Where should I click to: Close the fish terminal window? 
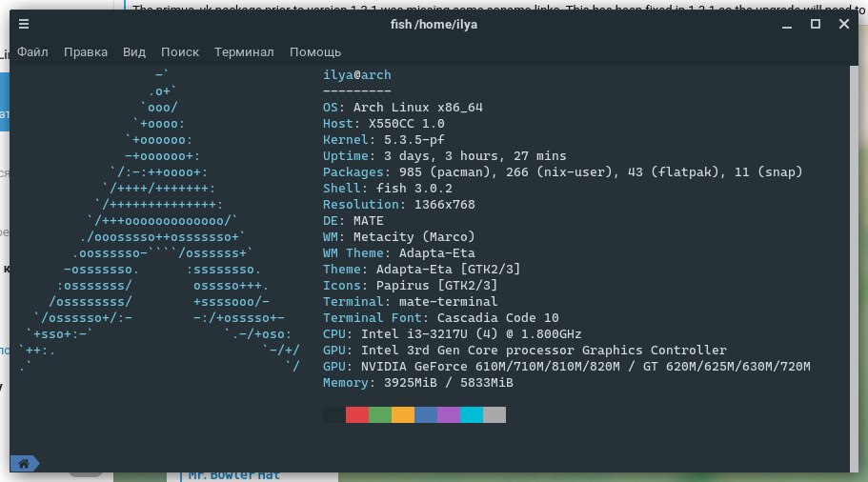pos(843,24)
